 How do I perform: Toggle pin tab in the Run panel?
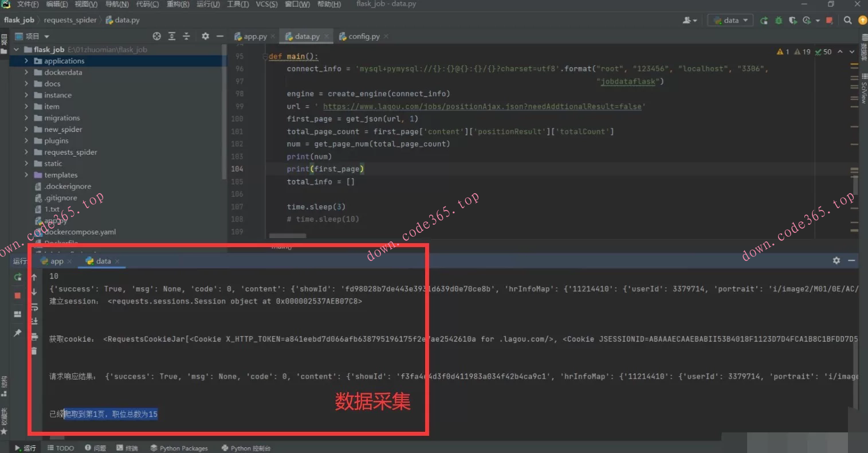(x=18, y=333)
